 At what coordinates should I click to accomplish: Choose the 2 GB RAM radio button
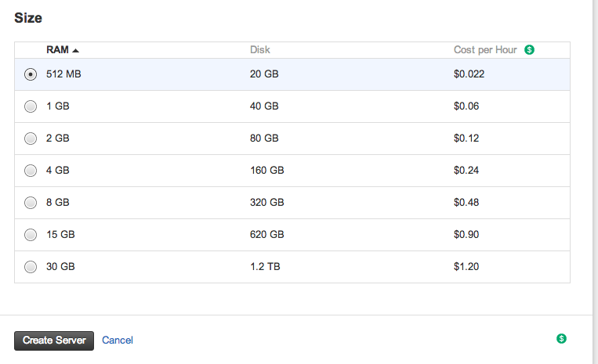31,139
